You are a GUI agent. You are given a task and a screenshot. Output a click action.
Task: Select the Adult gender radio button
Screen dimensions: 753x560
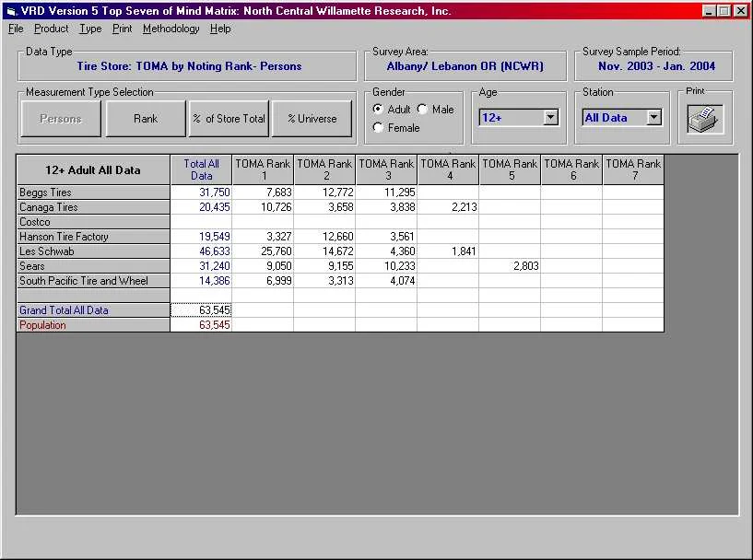click(x=378, y=109)
